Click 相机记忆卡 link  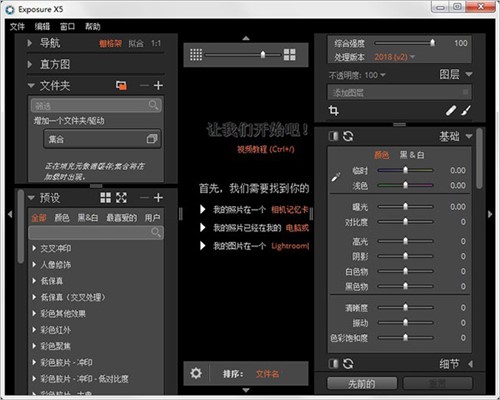point(290,210)
